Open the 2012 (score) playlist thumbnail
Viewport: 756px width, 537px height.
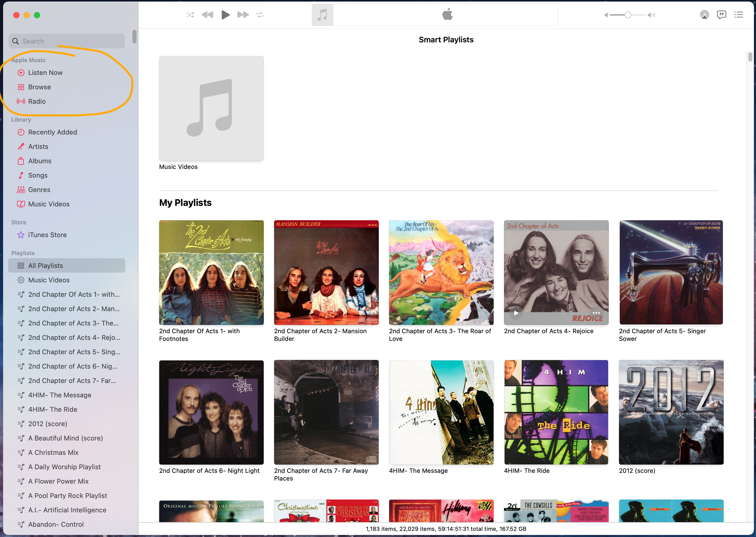click(x=671, y=412)
